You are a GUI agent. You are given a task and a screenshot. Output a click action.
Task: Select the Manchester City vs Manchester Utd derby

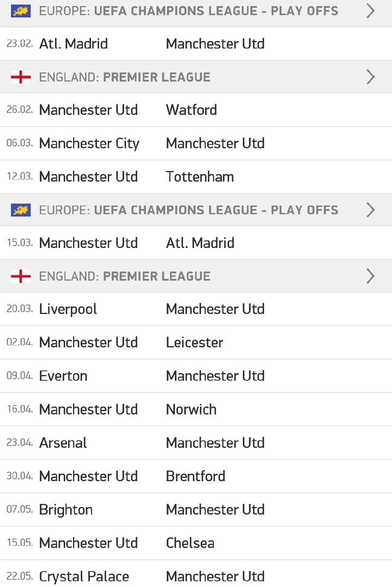pos(196,143)
